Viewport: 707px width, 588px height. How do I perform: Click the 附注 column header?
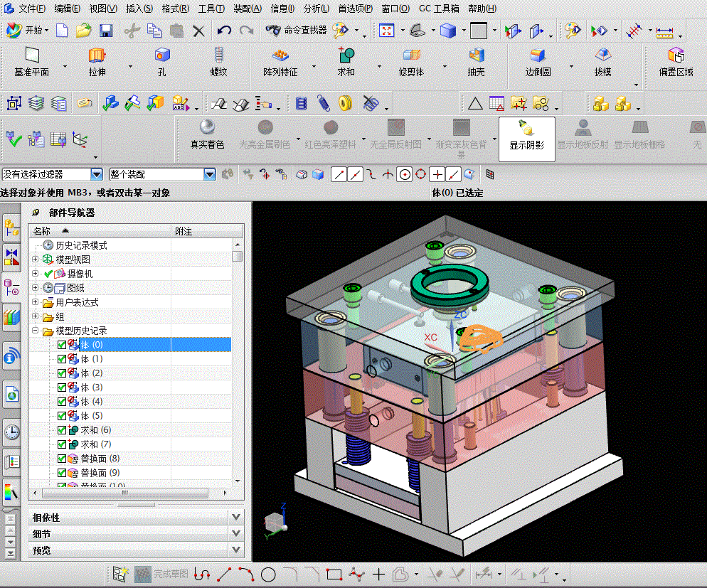pyautogui.click(x=208, y=231)
